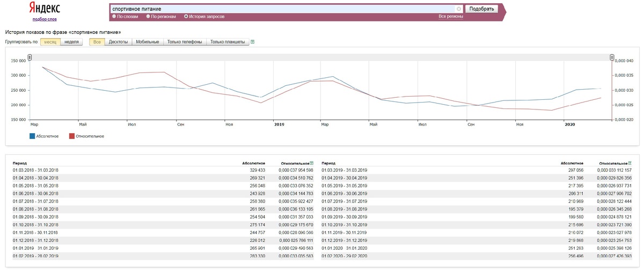Select the История запросов radio option

click(186, 17)
